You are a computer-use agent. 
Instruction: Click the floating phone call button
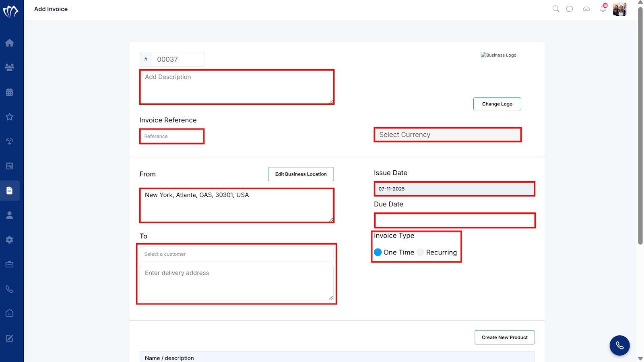click(x=619, y=345)
